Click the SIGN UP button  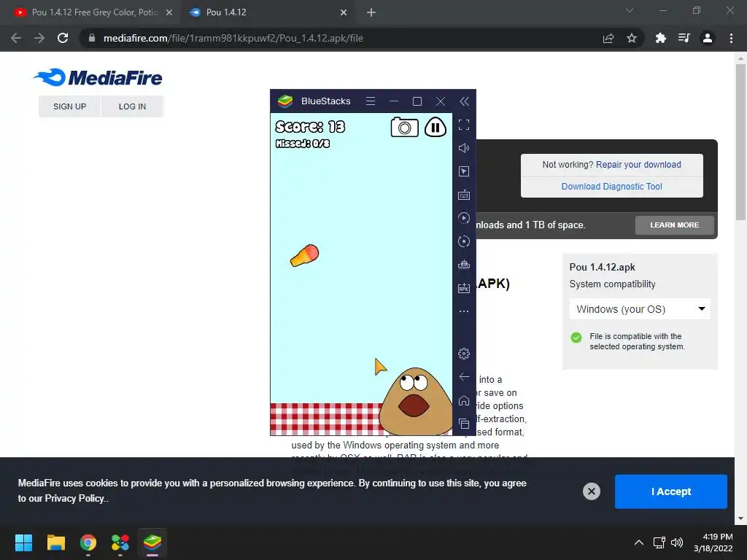click(69, 106)
